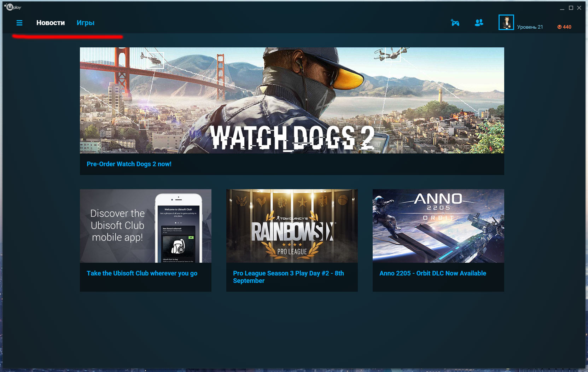Click the Uplay logo in title bar

pos(13,7)
